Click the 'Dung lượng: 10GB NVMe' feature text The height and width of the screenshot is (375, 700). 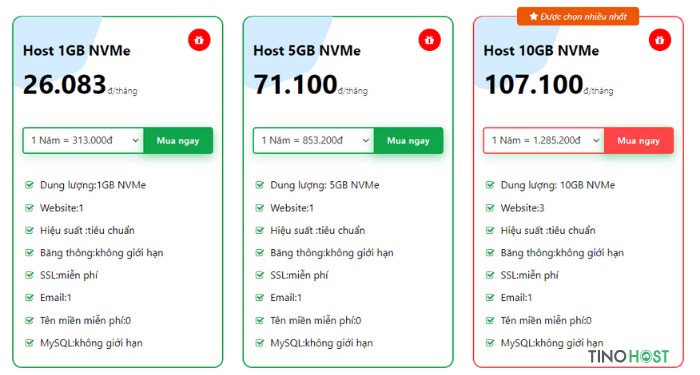[558, 185]
